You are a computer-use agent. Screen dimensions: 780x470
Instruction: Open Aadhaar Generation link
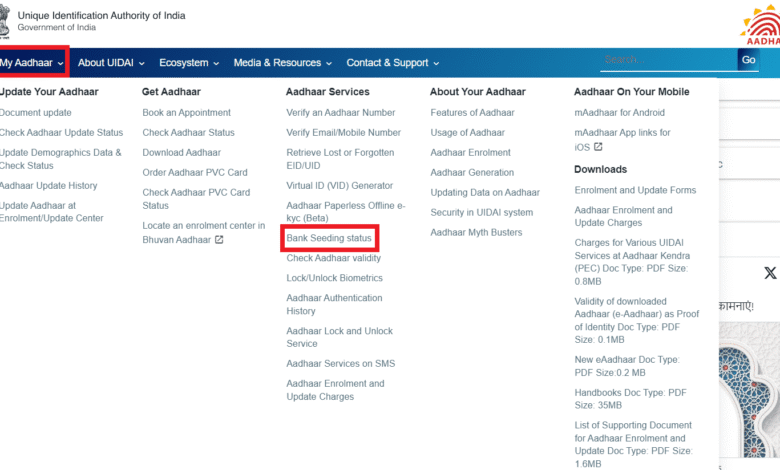point(472,173)
